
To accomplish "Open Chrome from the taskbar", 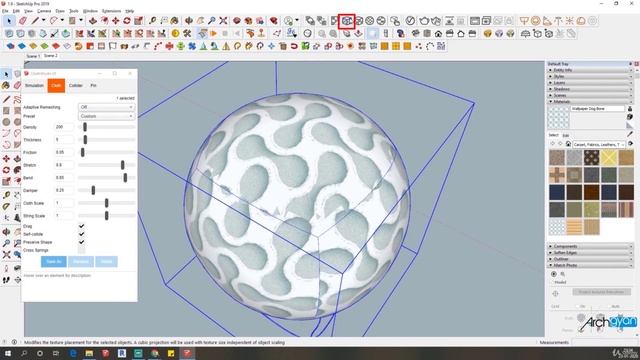I will point(154,353).
